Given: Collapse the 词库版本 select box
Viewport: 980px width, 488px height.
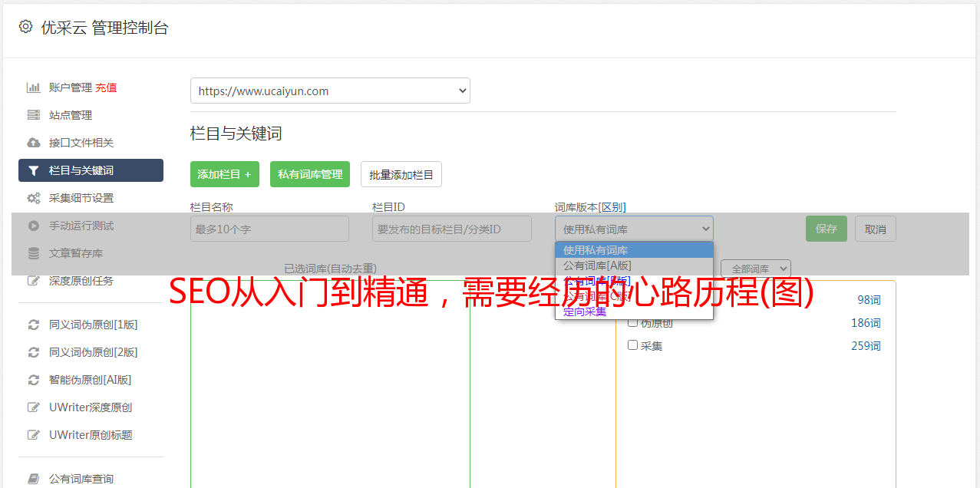Looking at the screenshot, I should pos(634,229).
